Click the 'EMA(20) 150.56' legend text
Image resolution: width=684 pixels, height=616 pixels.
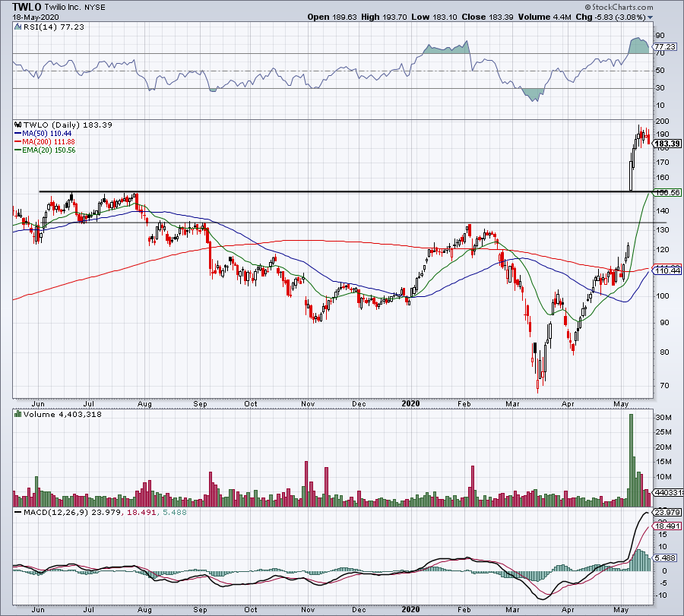pyautogui.click(x=49, y=150)
